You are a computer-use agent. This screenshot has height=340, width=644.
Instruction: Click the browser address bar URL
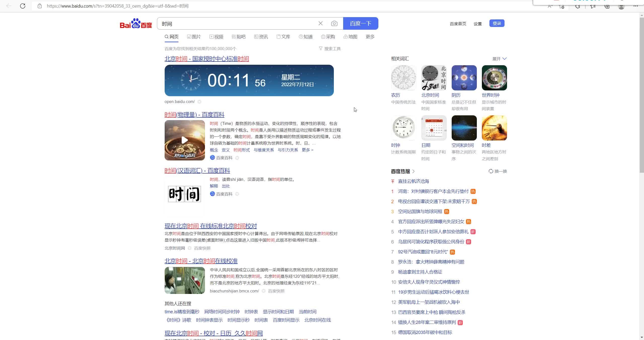point(118,6)
